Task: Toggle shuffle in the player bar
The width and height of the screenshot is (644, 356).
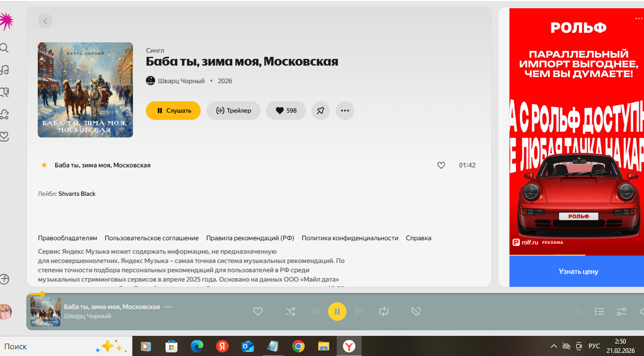Action: tap(291, 312)
